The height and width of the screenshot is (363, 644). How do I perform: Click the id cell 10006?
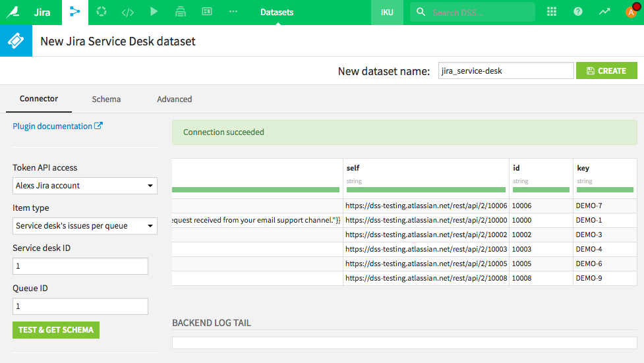click(x=541, y=206)
